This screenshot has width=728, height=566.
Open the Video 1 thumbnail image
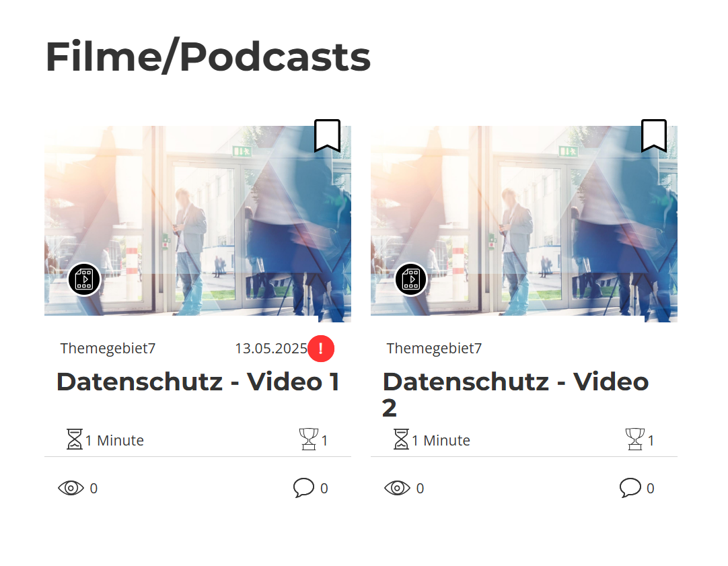tap(198, 224)
